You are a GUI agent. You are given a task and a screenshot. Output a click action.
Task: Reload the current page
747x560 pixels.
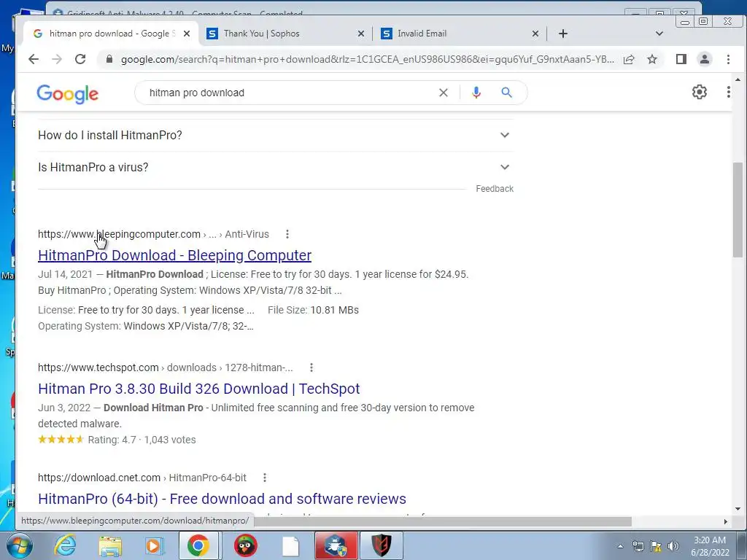pos(80,59)
